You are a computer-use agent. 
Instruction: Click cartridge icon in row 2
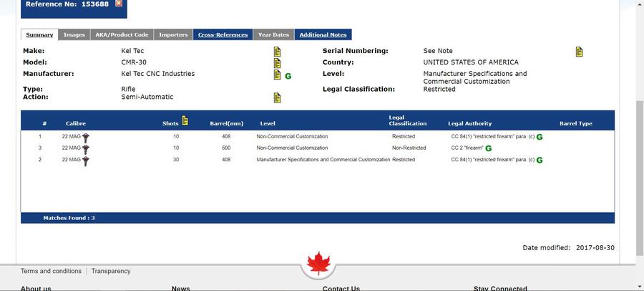point(85,161)
